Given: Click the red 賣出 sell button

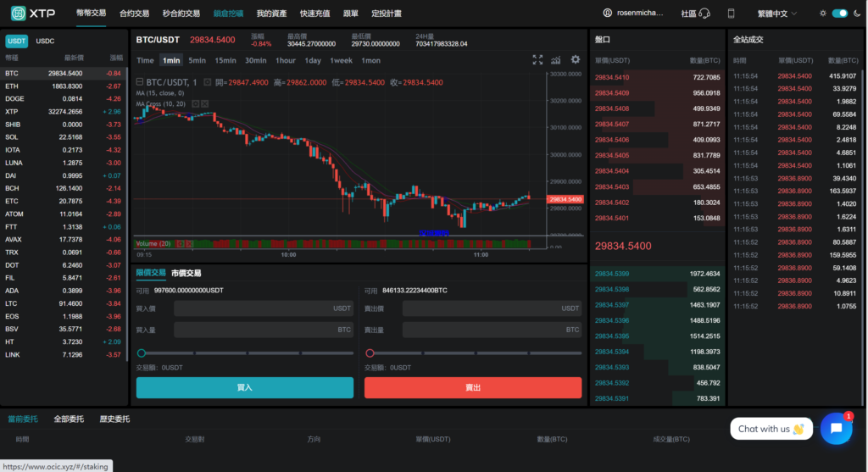Looking at the screenshot, I should 473,387.
